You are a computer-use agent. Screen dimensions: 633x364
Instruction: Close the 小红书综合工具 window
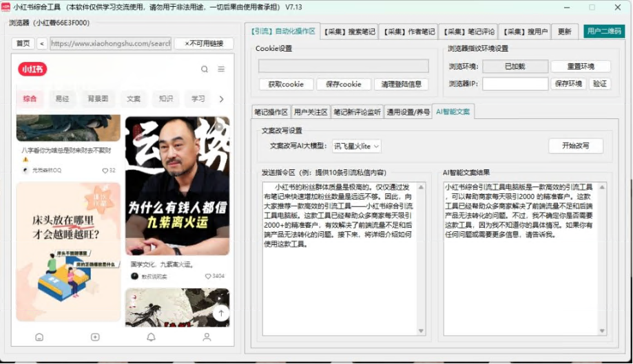point(618,8)
